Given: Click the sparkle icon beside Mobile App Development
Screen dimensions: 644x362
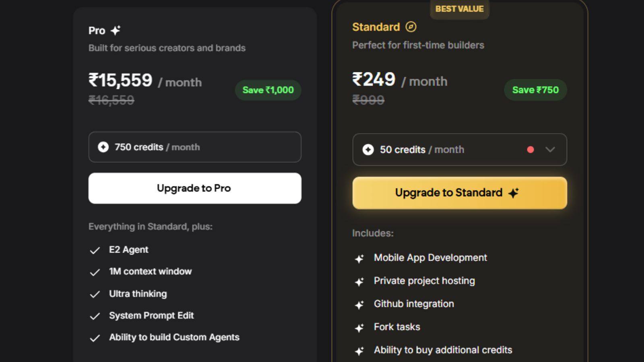Looking at the screenshot, I should [x=359, y=258].
